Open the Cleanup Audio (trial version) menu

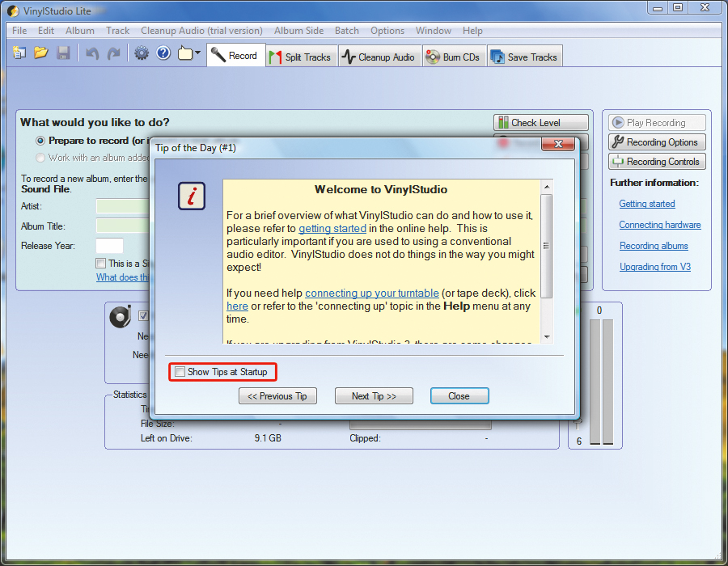[201, 31]
